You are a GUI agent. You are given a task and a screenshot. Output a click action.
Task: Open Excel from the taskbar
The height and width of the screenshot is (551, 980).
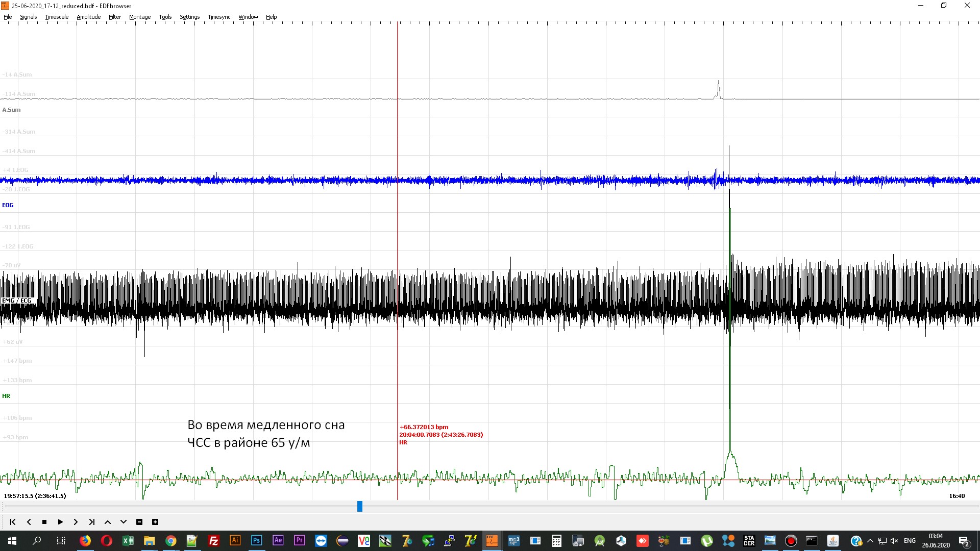[128, 541]
